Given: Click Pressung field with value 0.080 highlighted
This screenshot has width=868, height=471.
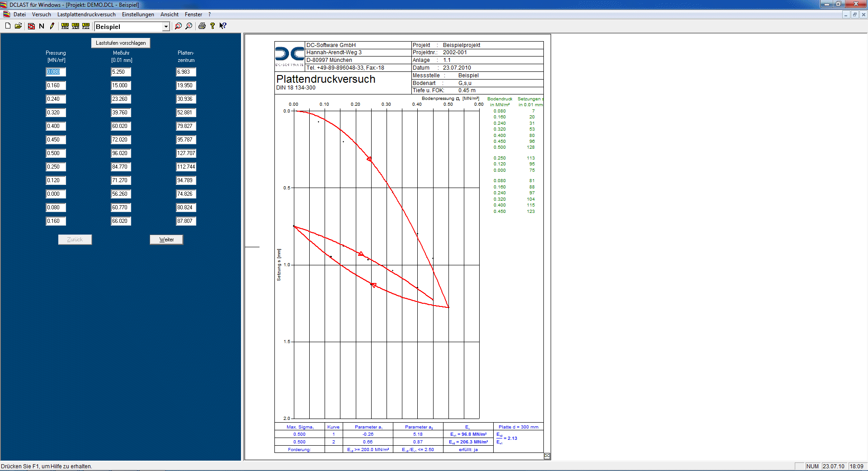Looking at the screenshot, I should click(x=56, y=72).
